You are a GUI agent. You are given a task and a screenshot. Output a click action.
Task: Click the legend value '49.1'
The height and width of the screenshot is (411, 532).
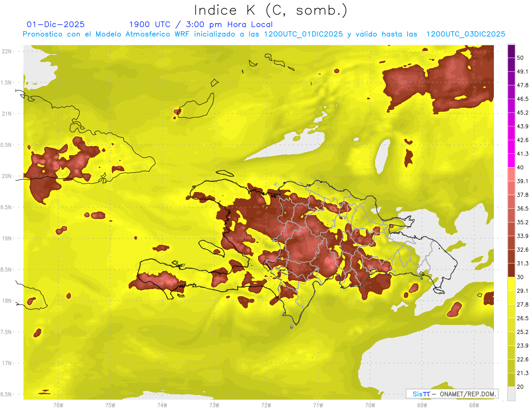pos(523,71)
